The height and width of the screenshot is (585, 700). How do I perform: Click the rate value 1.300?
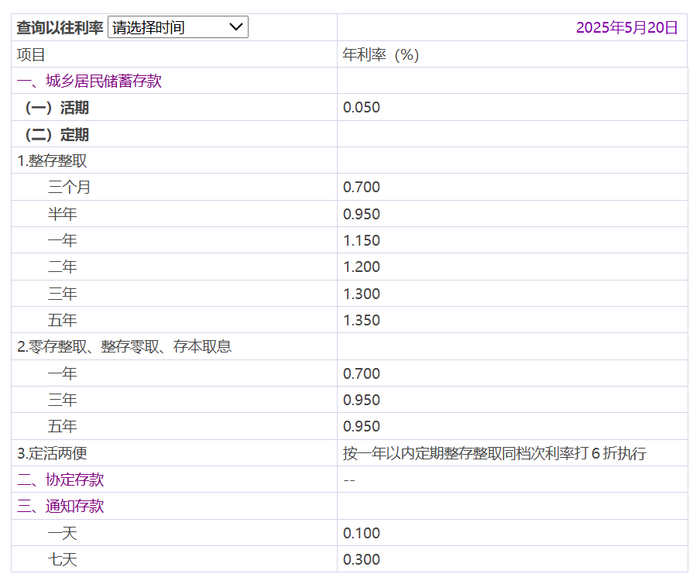click(361, 294)
